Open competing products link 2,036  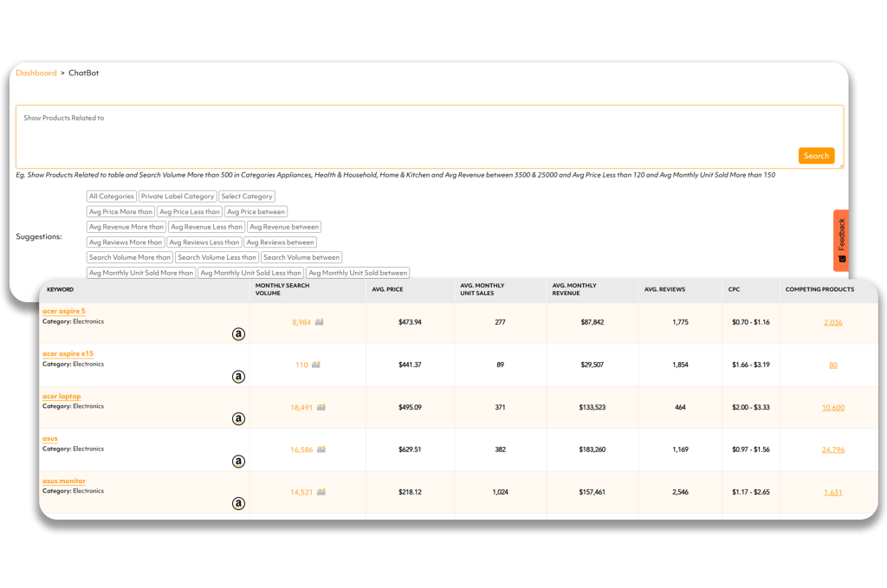832,322
